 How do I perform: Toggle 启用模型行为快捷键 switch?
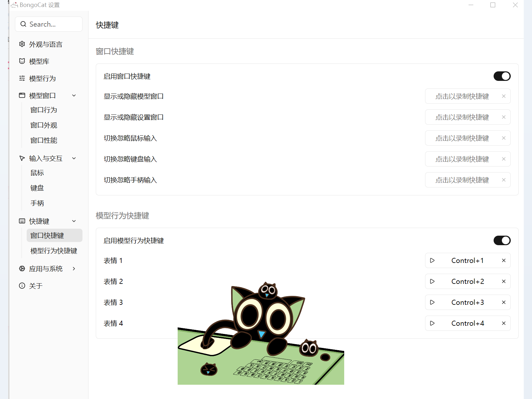502,240
